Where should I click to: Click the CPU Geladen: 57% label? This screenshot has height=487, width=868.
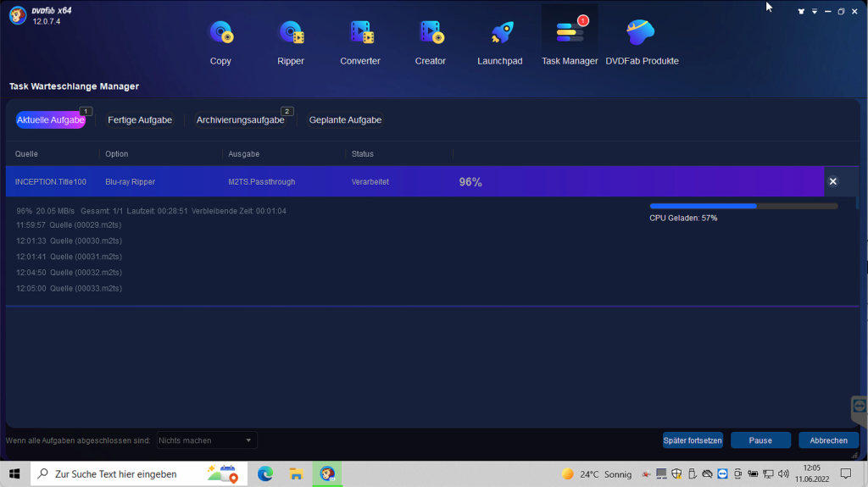pos(683,218)
